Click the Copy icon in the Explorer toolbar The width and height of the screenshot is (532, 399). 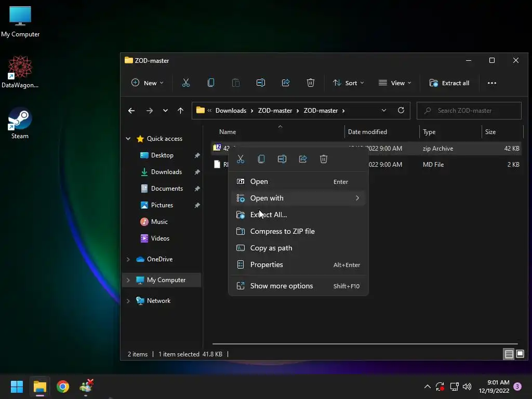click(211, 83)
